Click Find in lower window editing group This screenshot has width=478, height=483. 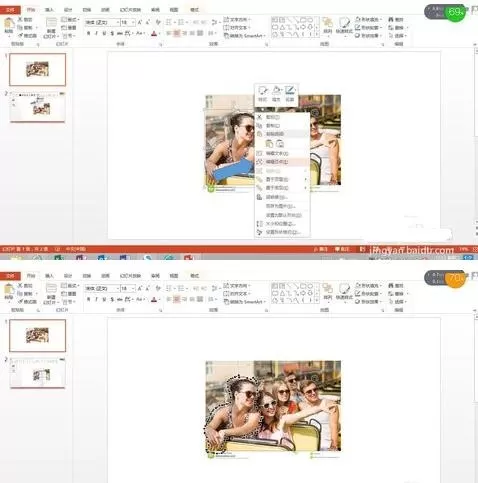click(396, 286)
